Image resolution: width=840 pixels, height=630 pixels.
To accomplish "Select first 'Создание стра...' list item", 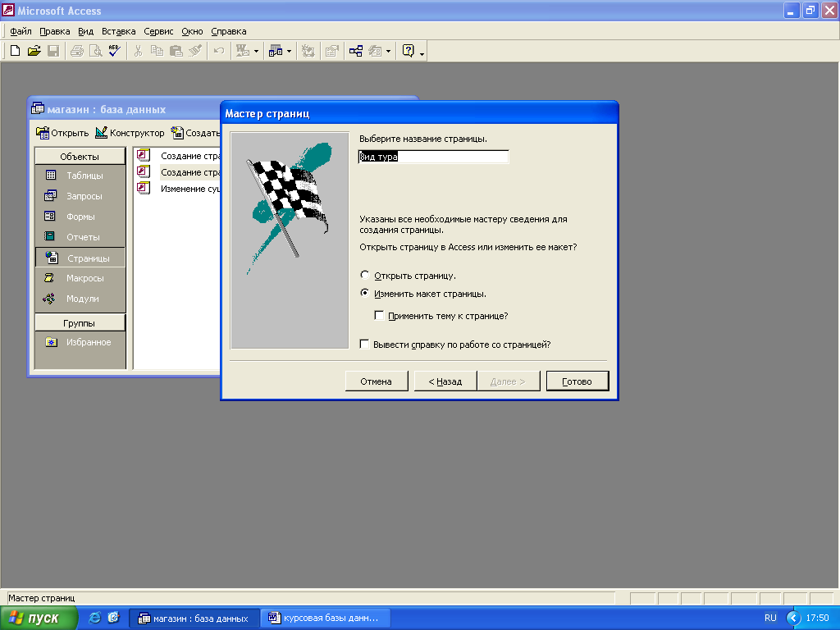I will pos(178,156).
